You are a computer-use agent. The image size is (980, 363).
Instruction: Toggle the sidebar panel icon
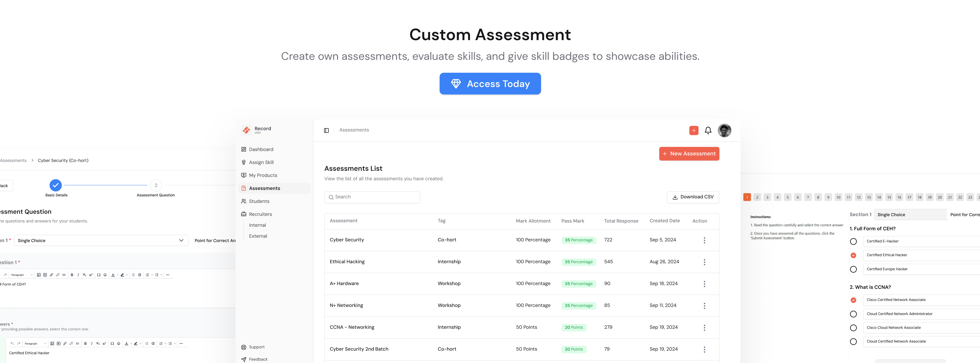326,130
